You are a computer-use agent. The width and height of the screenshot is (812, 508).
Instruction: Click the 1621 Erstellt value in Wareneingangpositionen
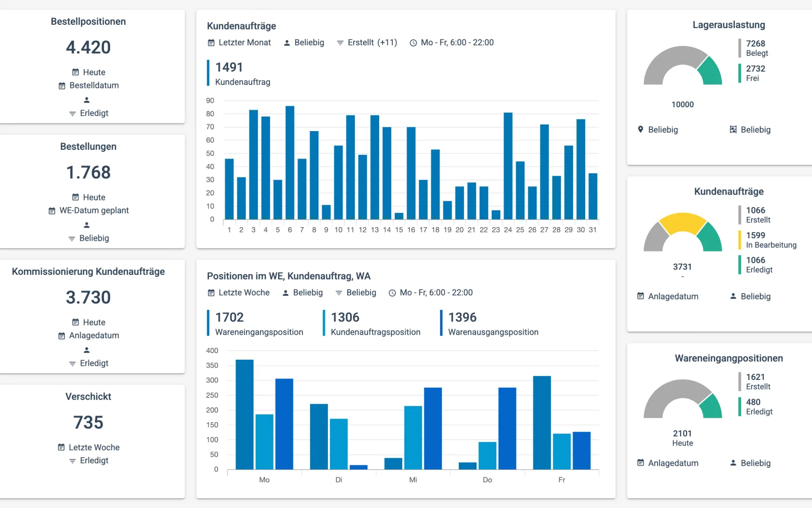click(x=755, y=377)
